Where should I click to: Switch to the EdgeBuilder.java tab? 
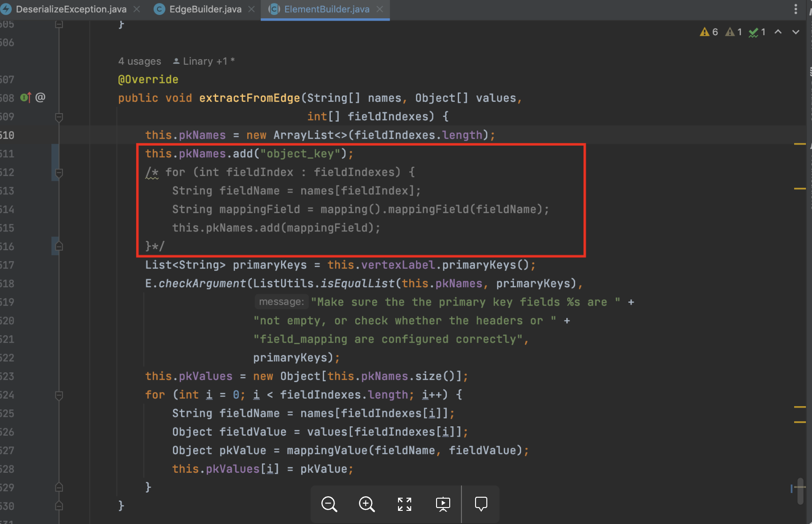(205, 9)
